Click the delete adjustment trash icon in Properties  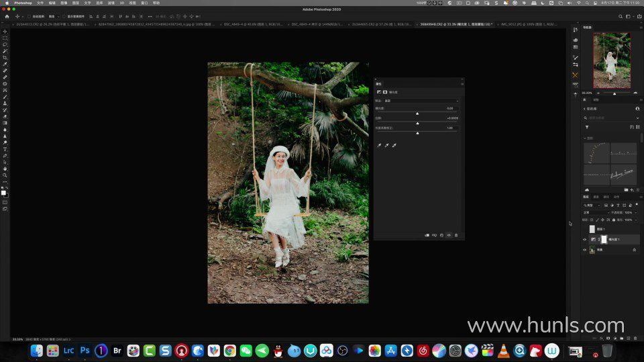coord(456,235)
